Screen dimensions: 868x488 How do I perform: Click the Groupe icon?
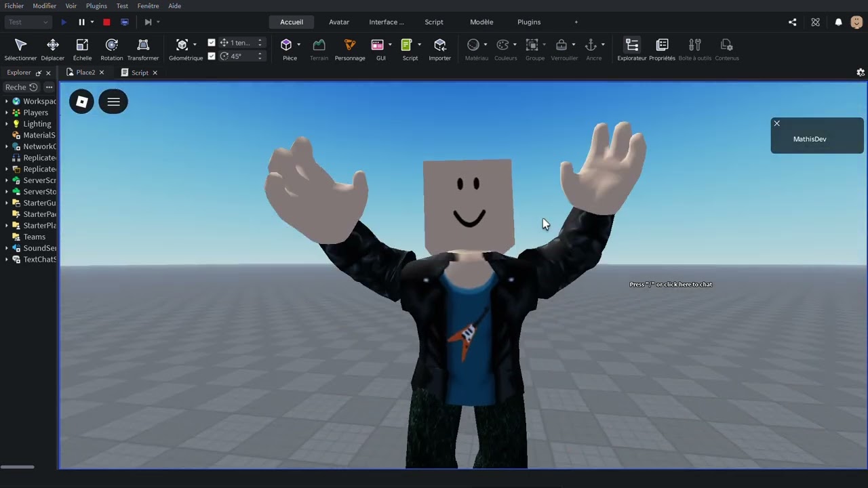[532, 45]
